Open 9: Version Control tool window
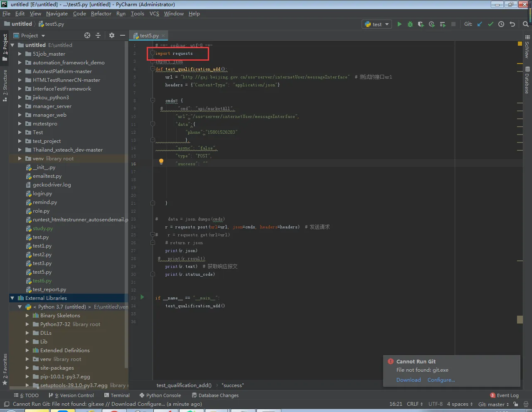This screenshot has width=532, height=412. [x=71, y=395]
